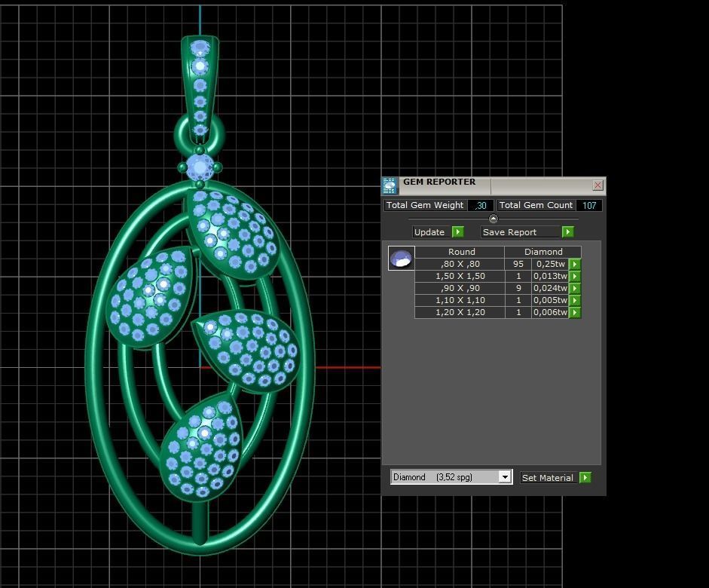Select the round gem thumbnail
The width and height of the screenshot is (709, 588).
point(401,259)
